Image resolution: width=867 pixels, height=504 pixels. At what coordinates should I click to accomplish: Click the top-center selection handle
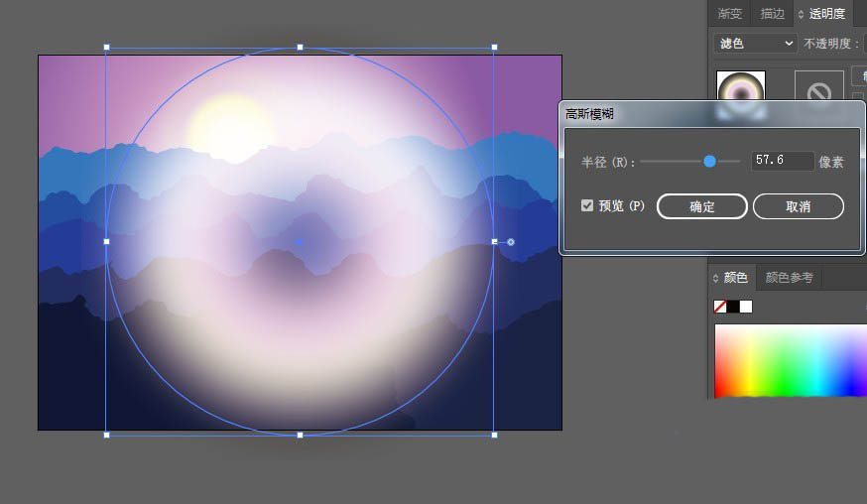[301, 48]
